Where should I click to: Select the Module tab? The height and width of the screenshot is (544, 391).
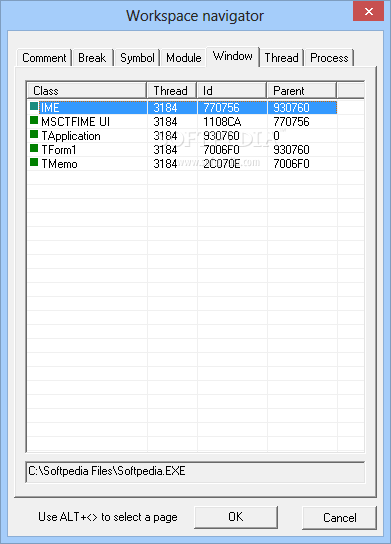click(x=184, y=58)
